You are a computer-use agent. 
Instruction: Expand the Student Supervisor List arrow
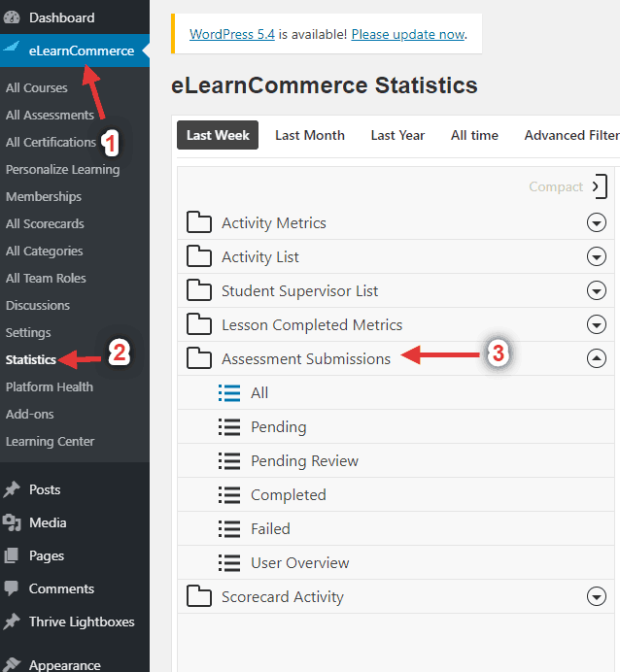pyautogui.click(x=597, y=290)
